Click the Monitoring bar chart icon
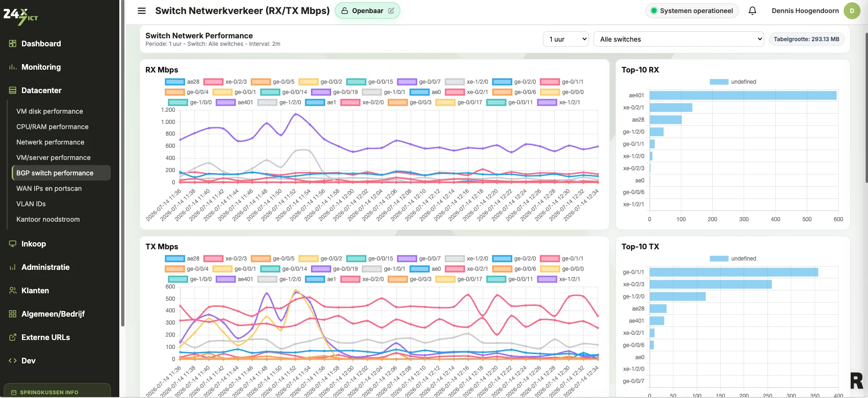The height and width of the screenshot is (398, 868). click(x=13, y=67)
